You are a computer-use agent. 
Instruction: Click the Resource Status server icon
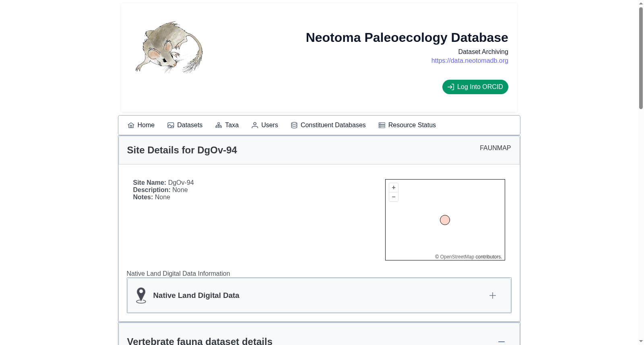[x=382, y=125]
